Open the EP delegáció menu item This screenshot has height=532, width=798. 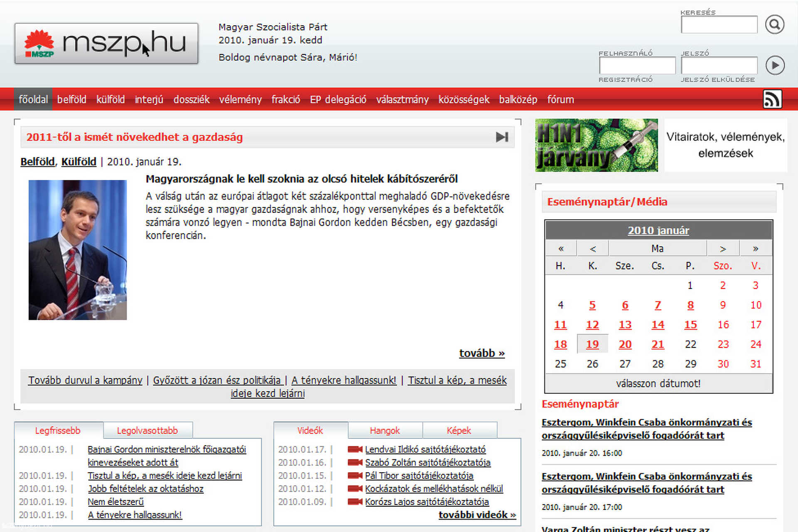(338, 99)
